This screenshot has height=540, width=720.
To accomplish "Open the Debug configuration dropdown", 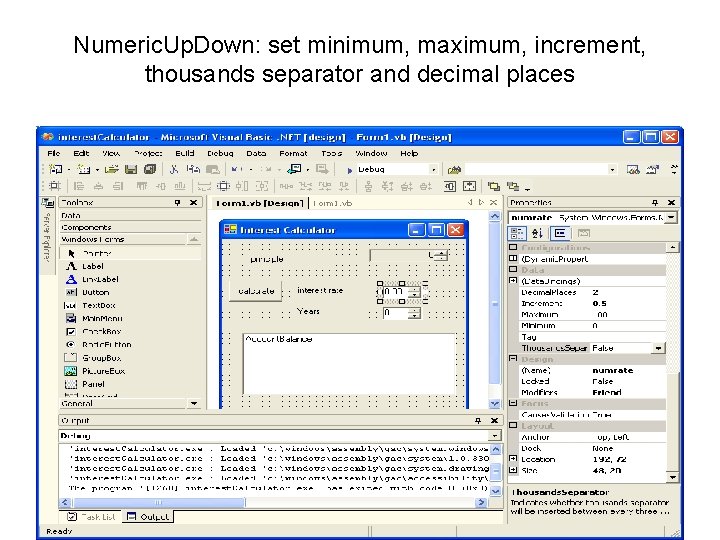I will point(433,170).
